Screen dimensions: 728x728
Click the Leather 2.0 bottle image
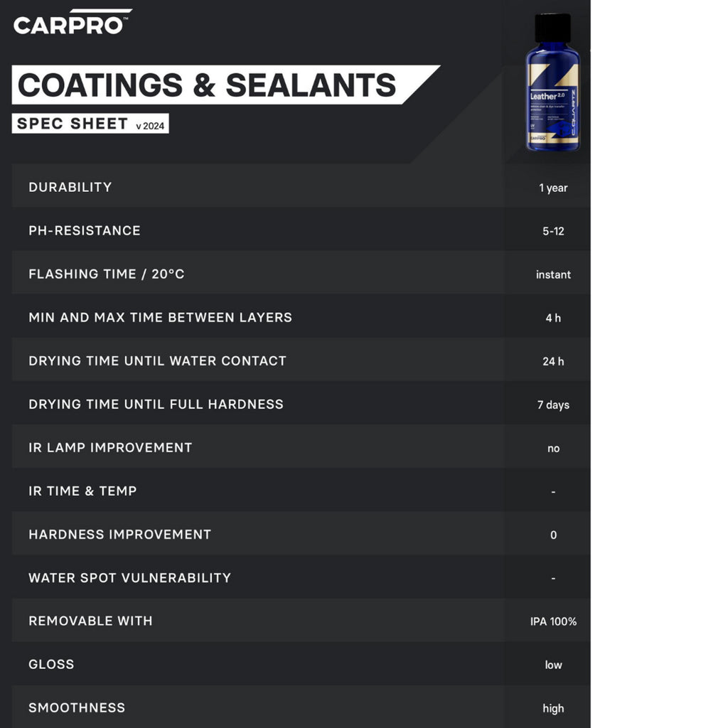click(552, 84)
